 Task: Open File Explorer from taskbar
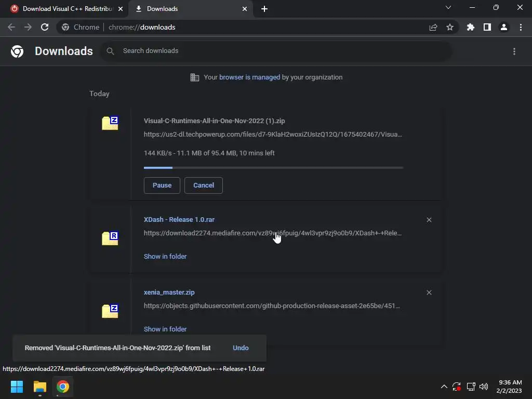tap(39, 387)
